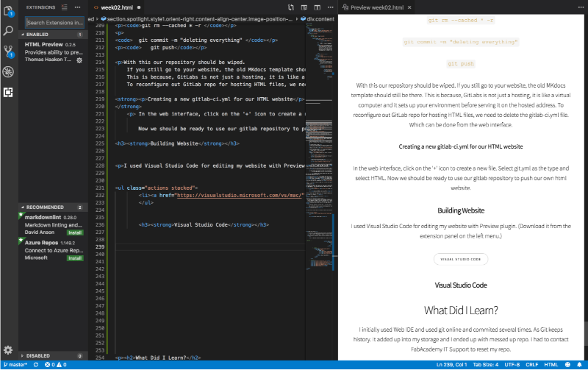
Task: Open the Manage gear in activity bar
Action: (8, 350)
